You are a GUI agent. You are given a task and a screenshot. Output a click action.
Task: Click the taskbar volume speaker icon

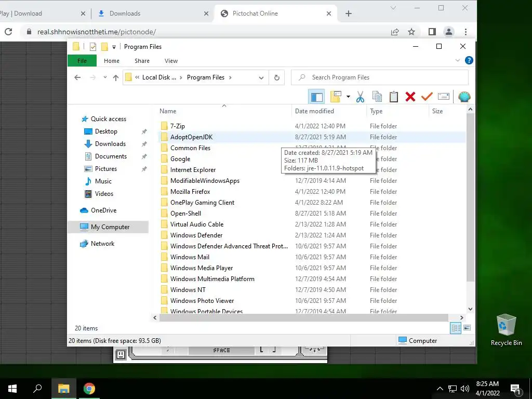click(465, 389)
